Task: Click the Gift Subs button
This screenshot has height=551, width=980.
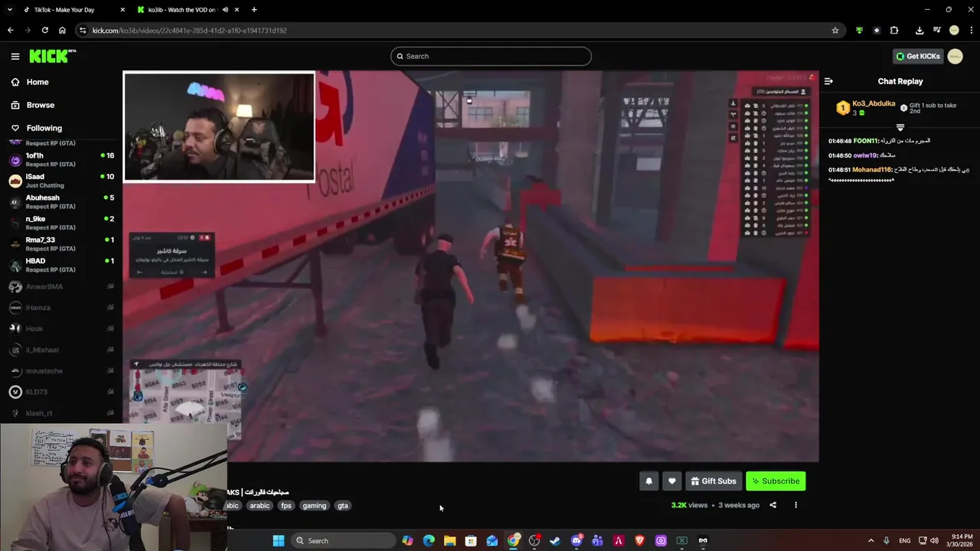Action: [714, 481]
